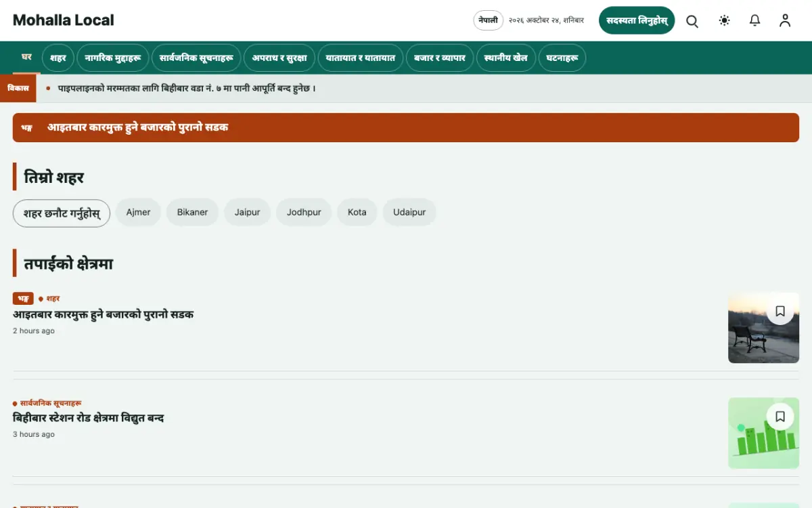The height and width of the screenshot is (508, 812).
Task: Open the सार्वजनिक सूचनाहरू section
Action: click(196, 58)
